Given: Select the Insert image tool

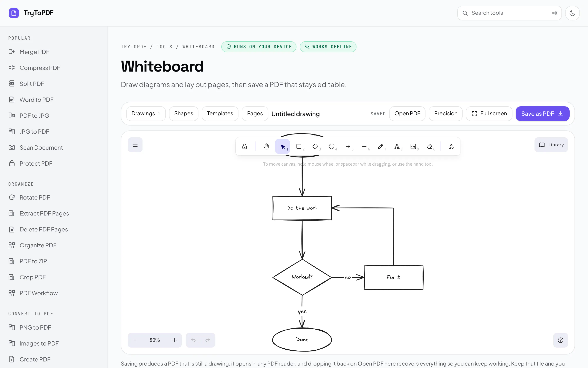Looking at the screenshot, I should coord(413,146).
